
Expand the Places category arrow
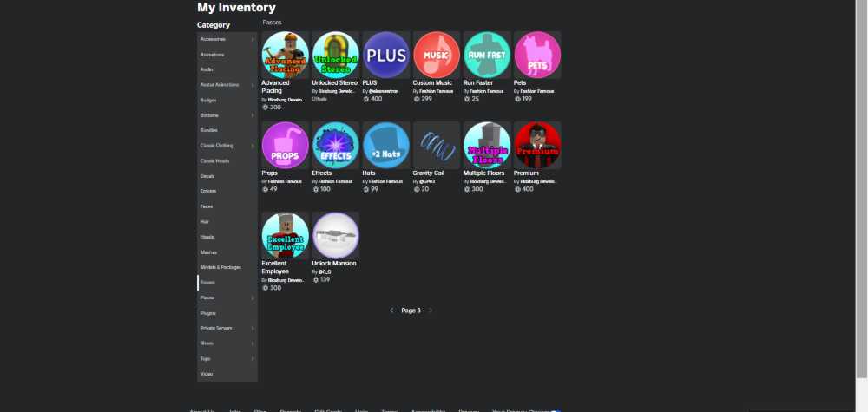[x=253, y=298]
